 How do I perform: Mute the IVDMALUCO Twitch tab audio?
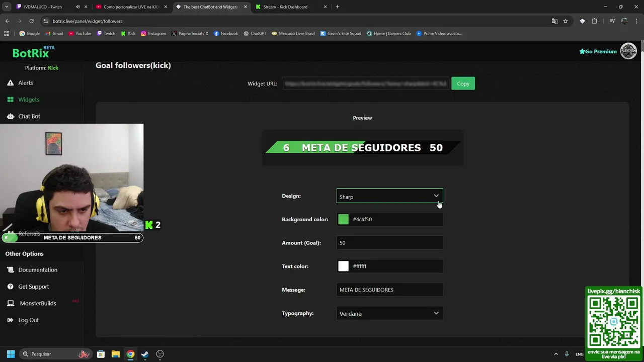[77, 7]
